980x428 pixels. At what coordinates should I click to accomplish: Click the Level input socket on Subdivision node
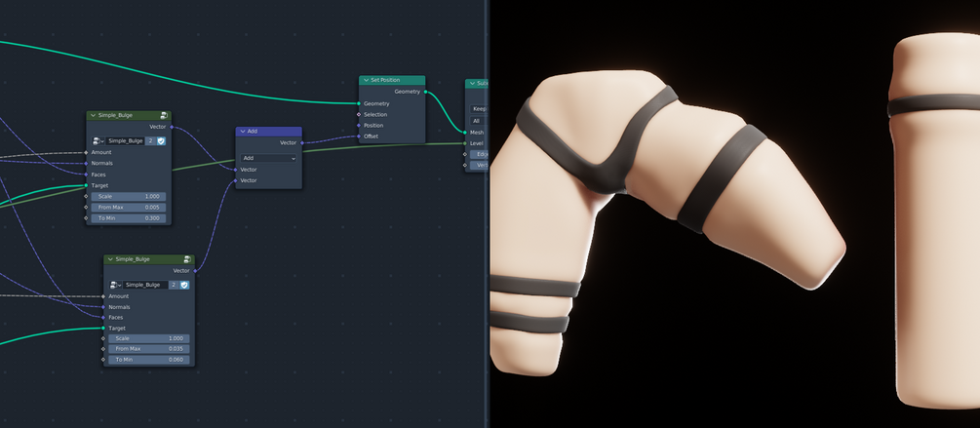click(465, 143)
